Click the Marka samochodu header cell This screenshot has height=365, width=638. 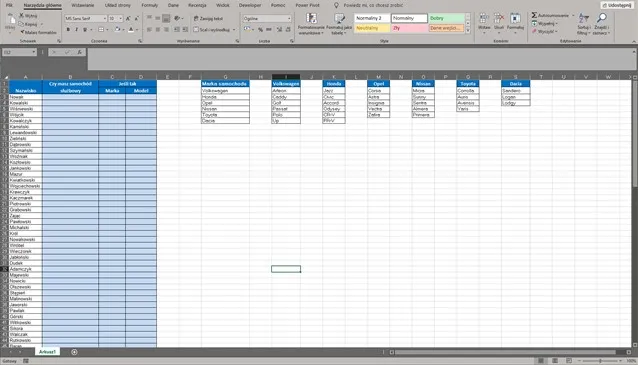[x=225, y=84]
